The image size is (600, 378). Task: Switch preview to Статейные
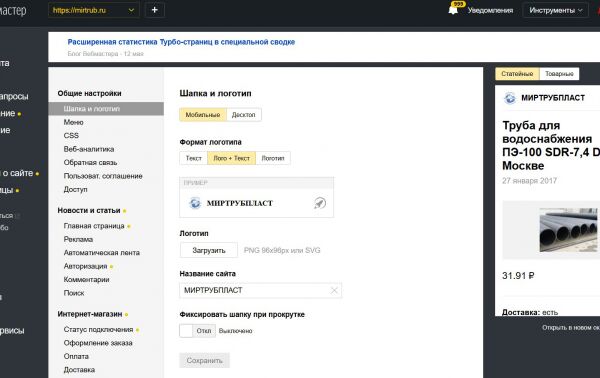(517, 74)
